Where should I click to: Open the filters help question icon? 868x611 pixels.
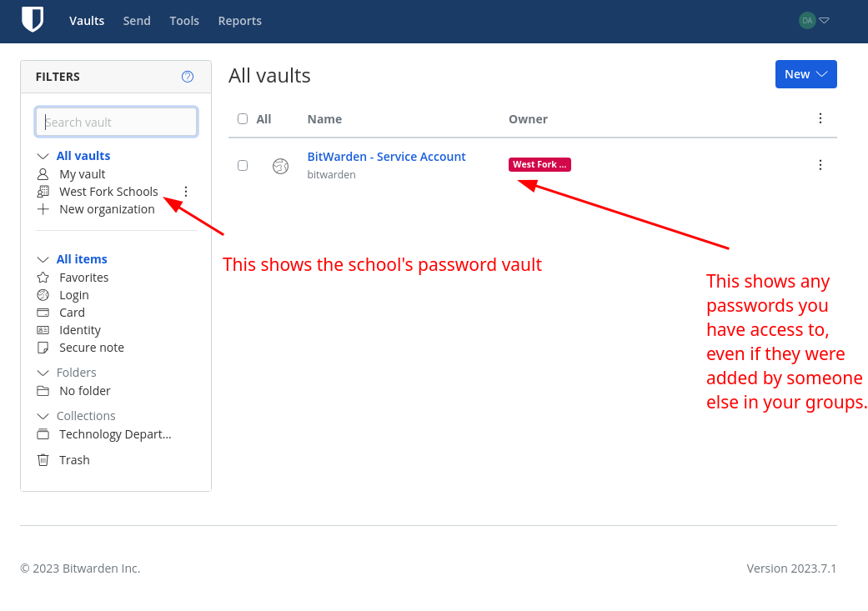188,77
